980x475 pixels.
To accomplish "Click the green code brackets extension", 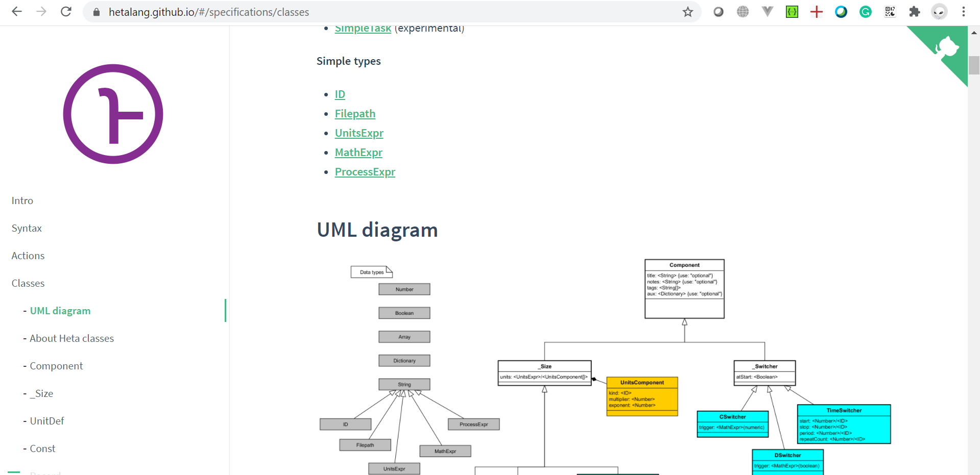I will (x=792, y=12).
